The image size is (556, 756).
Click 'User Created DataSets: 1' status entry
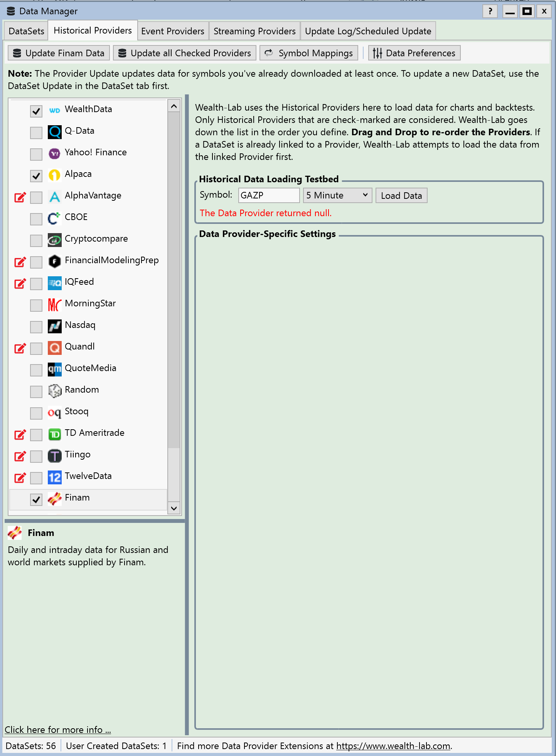point(116,746)
